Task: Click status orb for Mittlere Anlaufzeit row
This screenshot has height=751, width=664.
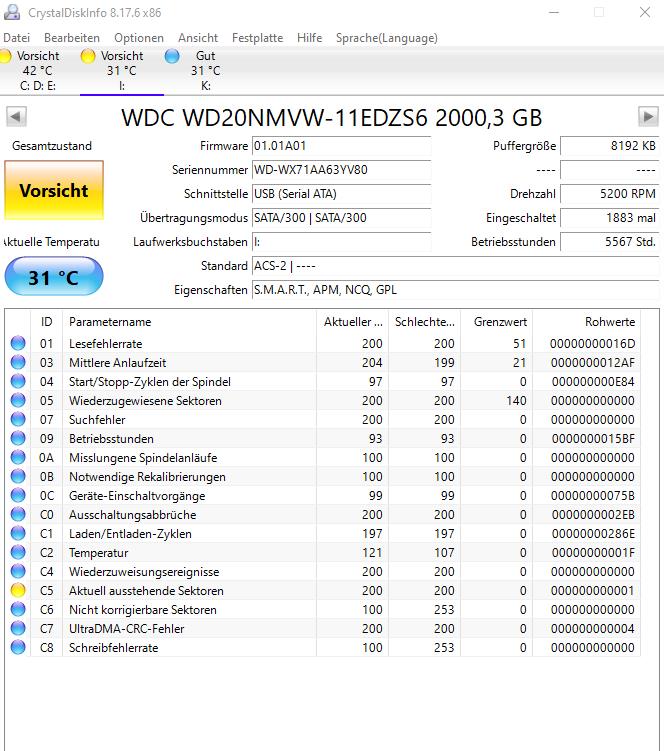Action: coord(18,362)
